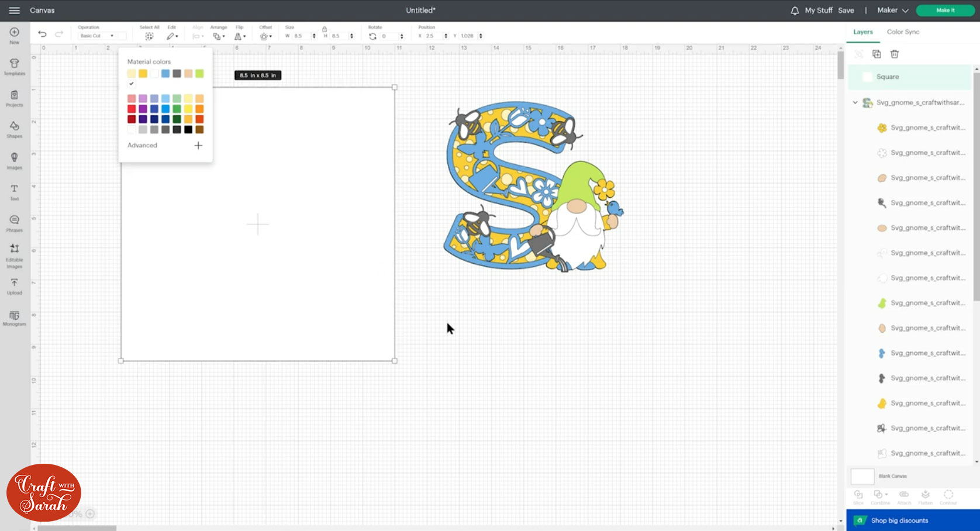980x531 pixels.
Task: Click the Rotate angle input field
Action: click(389, 36)
